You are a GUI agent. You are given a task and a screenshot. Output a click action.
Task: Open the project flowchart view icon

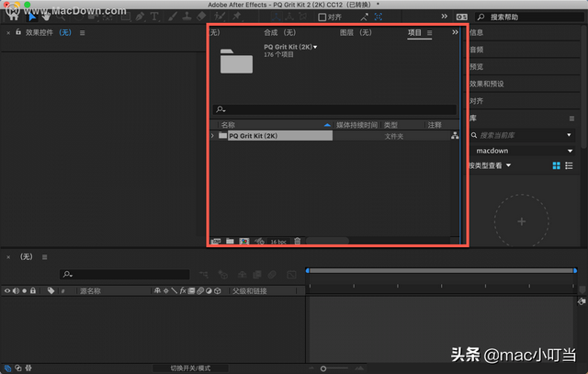click(x=455, y=136)
